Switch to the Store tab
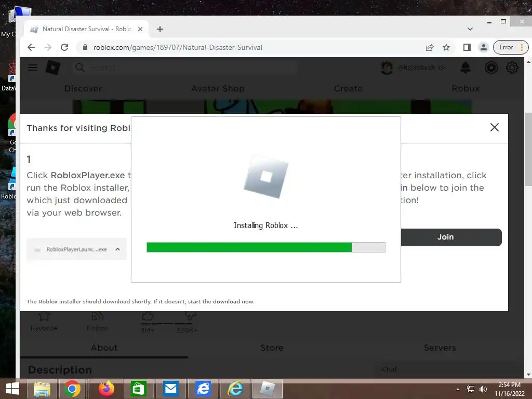 pyautogui.click(x=272, y=348)
